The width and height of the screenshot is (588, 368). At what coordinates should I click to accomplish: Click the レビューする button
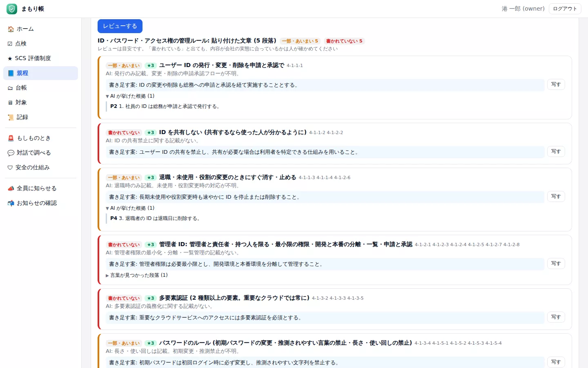coord(120,26)
